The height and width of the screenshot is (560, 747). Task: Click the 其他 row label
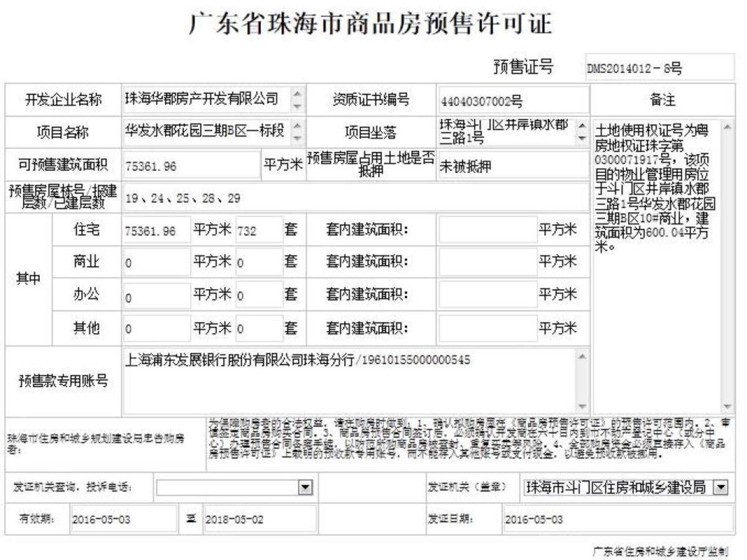click(86, 328)
